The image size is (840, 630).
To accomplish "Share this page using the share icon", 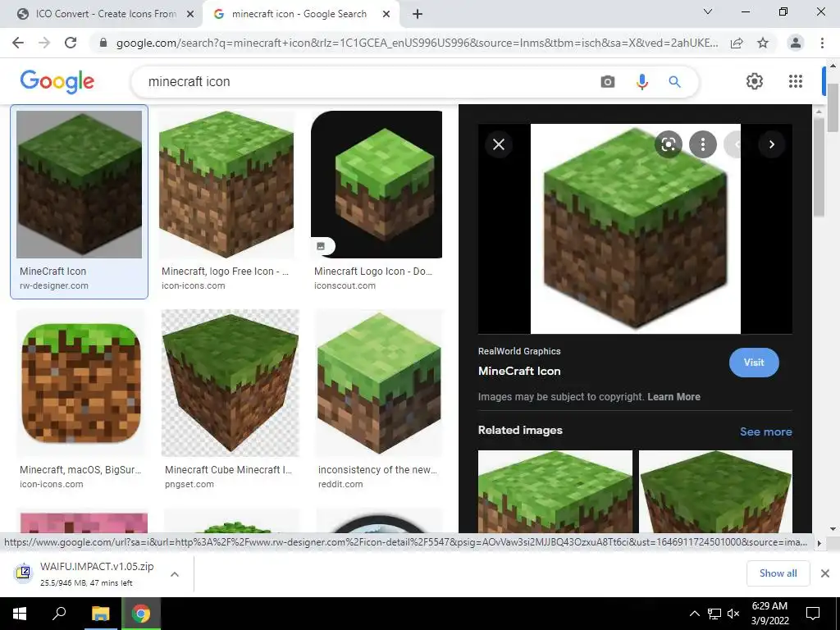I will [x=737, y=43].
